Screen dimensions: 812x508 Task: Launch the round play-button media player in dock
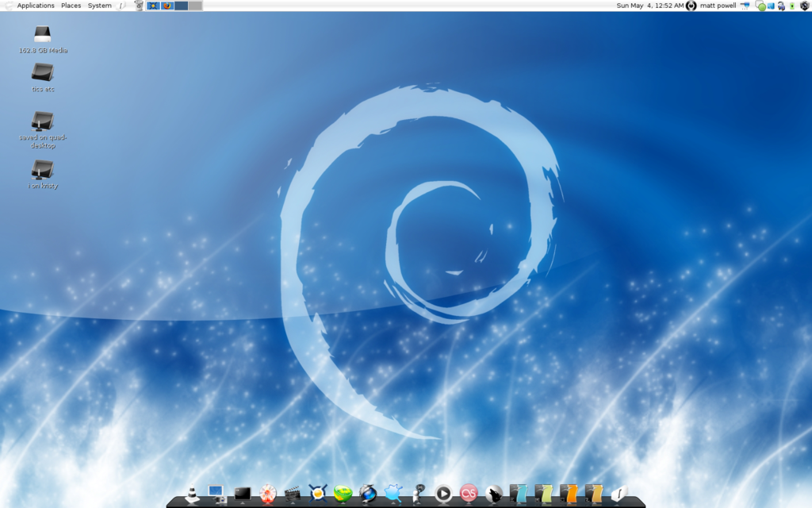click(x=443, y=493)
